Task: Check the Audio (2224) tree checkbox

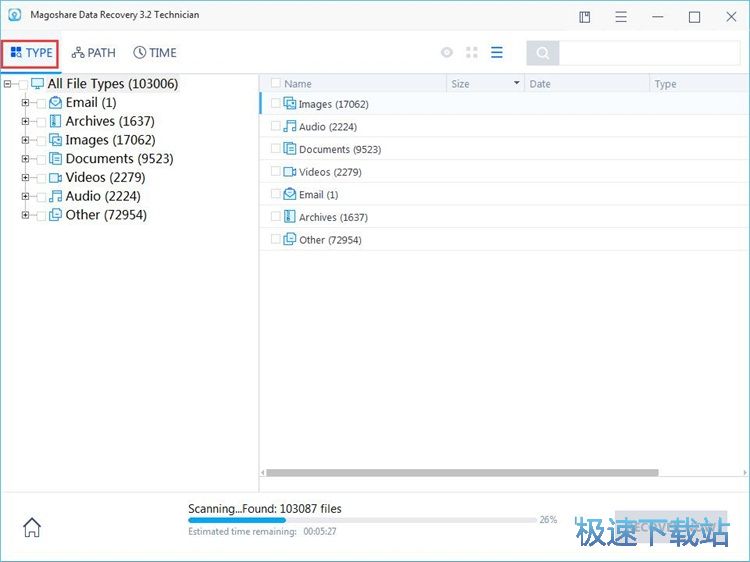Action: tap(42, 197)
